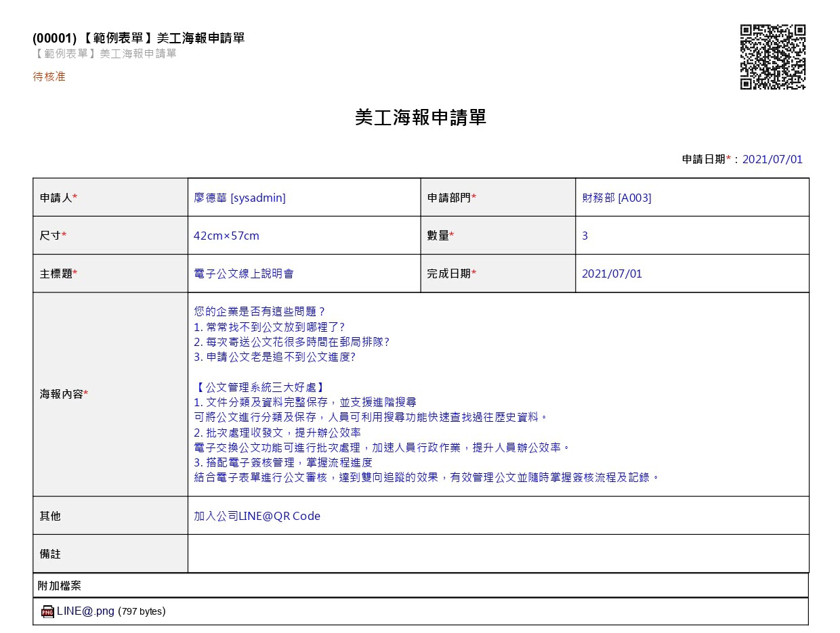This screenshot has height=633, width=840.
Task: Click the form title (00001) 【範例表單】美工海報申請單
Action: point(139,39)
